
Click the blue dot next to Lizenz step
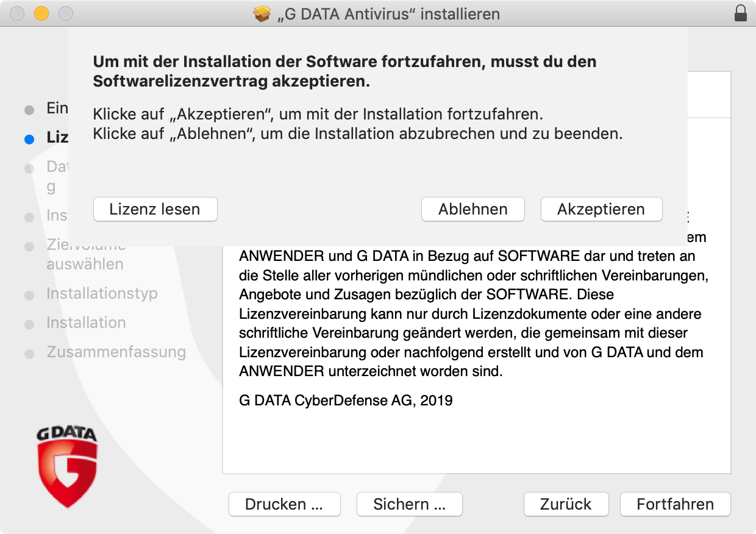(x=29, y=139)
